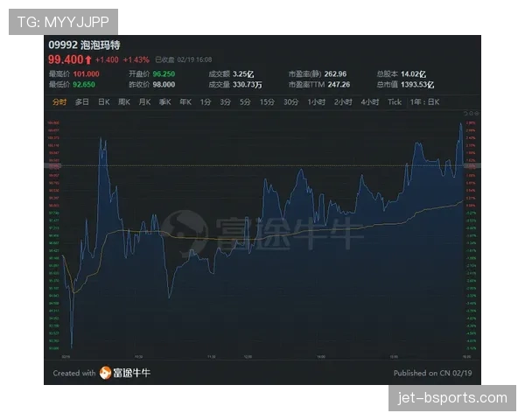This screenshot has width=525, height=420.
Task: Click the Created with 富途牛牛 label
Action: click(101, 373)
